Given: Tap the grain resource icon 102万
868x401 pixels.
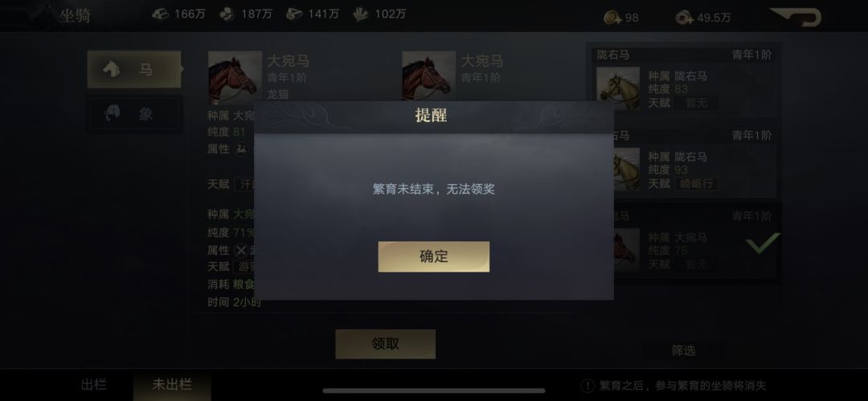Looking at the screenshot, I should (361, 14).
